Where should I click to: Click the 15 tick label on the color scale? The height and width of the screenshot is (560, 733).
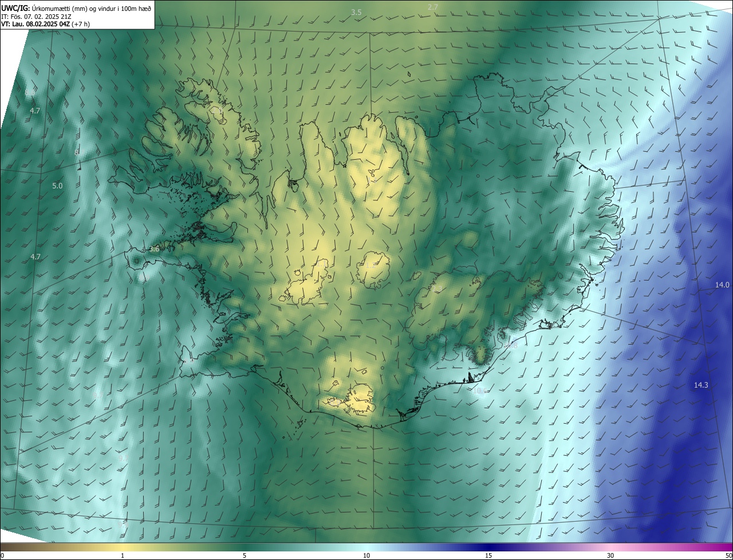click(x=488, y=556)
